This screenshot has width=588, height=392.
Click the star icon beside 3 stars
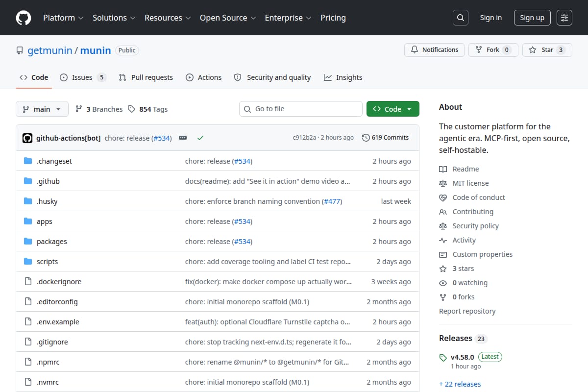click(x=443, y=269)
